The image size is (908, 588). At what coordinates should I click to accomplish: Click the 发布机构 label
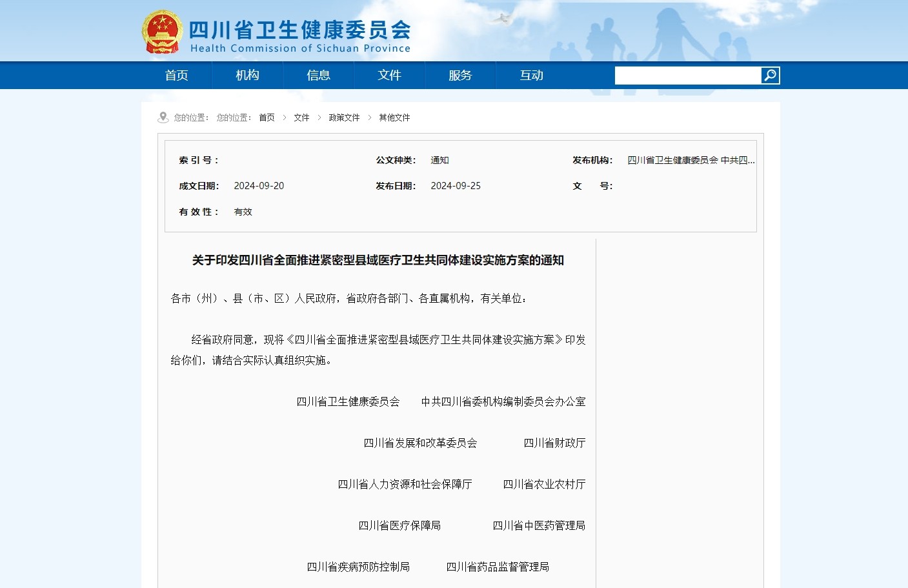[592, 160]
